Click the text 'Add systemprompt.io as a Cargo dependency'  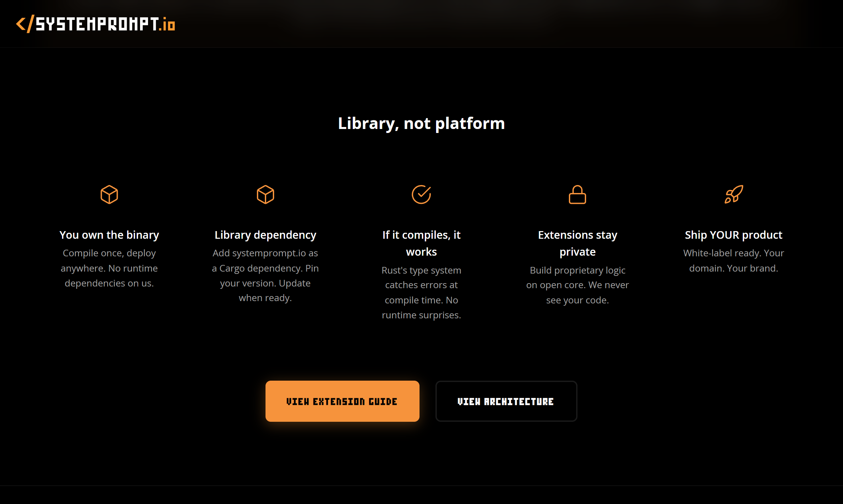(x=266, y=260)
